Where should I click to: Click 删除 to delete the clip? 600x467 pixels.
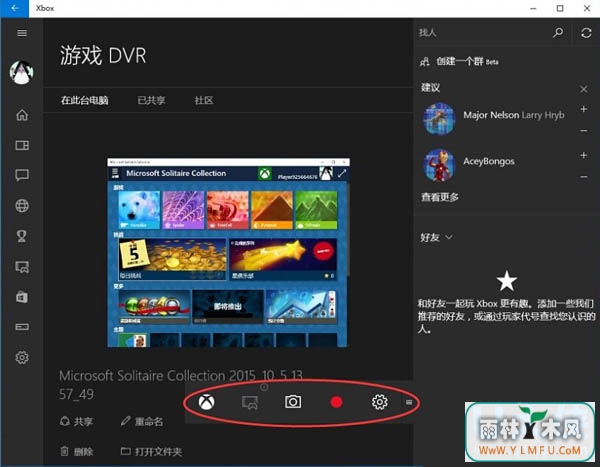pyautogui.click(x=77, y=452)
